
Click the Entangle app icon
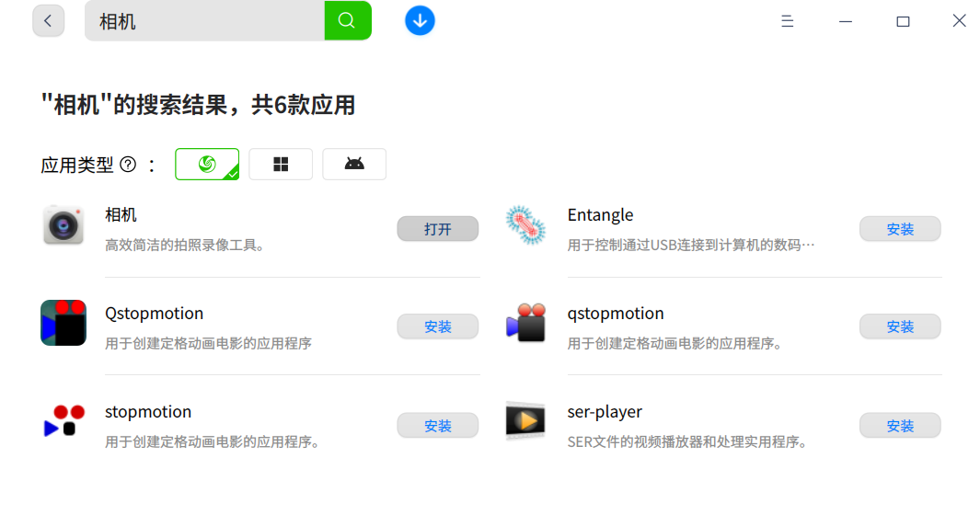525,225
